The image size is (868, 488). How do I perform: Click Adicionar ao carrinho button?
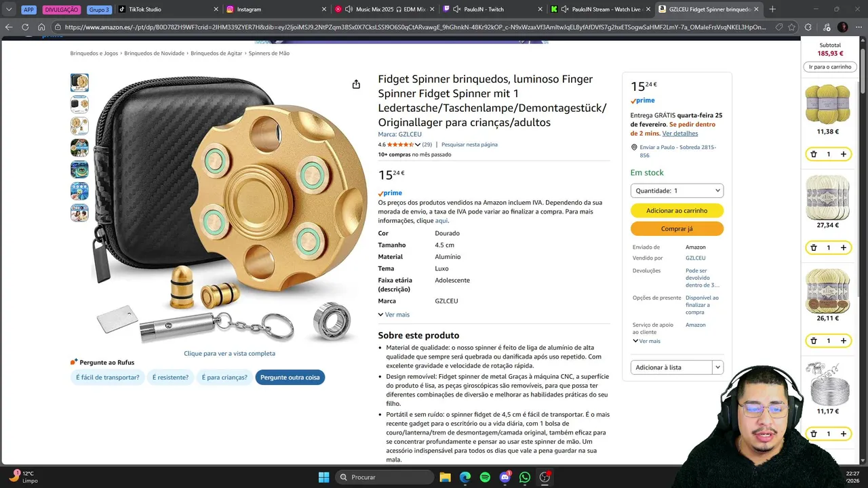coord(677,211)
